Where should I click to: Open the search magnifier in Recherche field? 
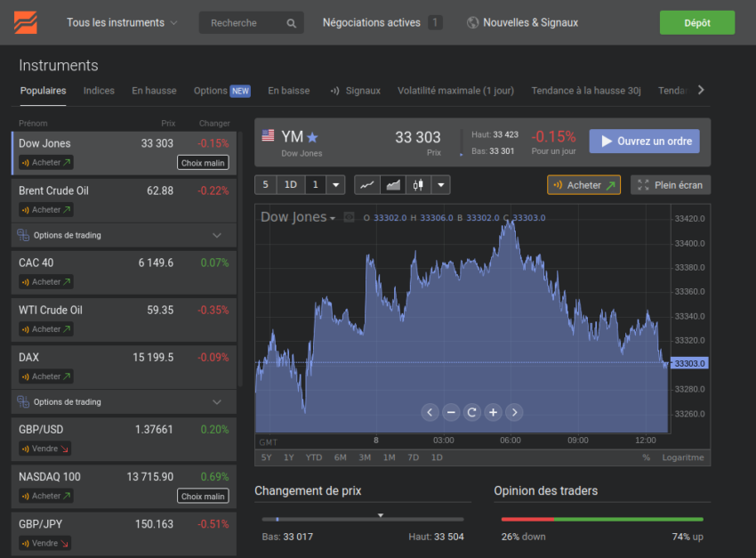pyautogui.click(x=291, y=22)
